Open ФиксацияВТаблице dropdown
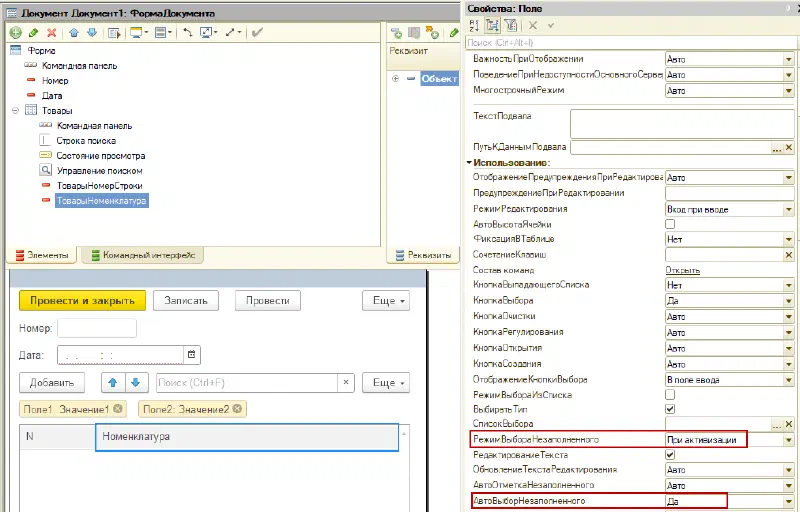Viewport: 800px width, 512px height. click(789, 239)
